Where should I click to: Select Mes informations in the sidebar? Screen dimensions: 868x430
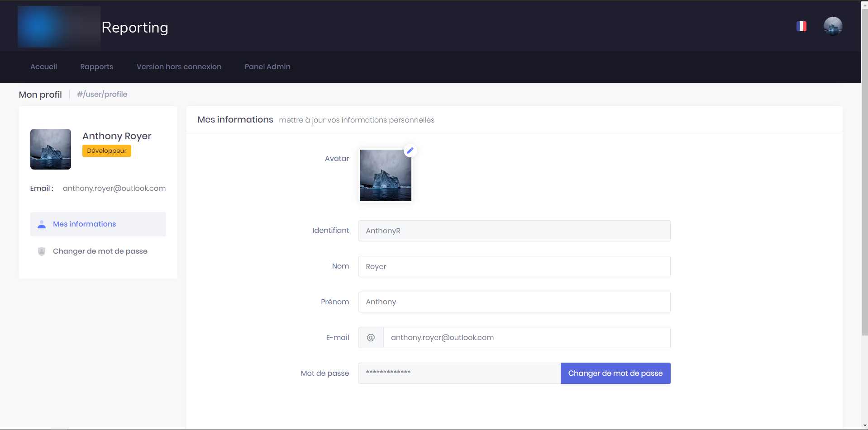(84, 224)
